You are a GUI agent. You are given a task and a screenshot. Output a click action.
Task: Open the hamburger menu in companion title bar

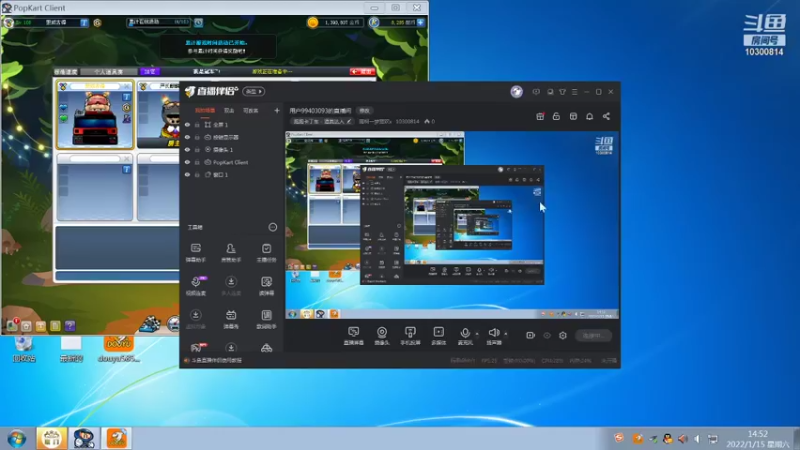(x=574, y=92)
